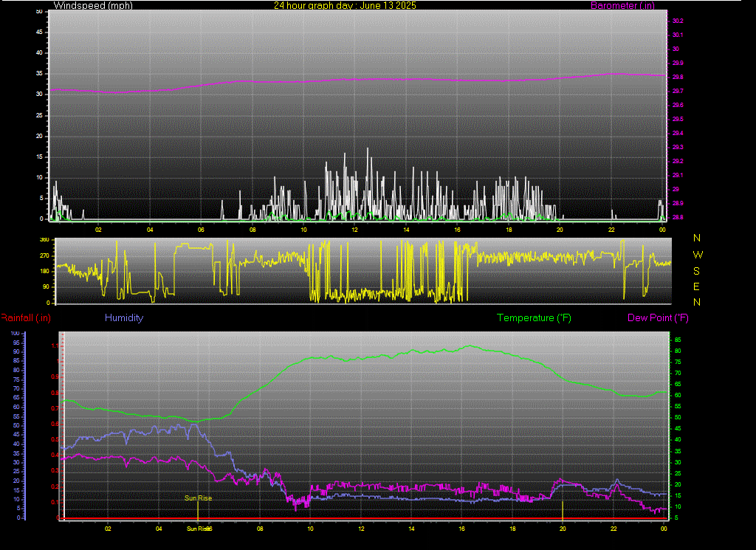This screenshot has height=550, width=756.
Task: Select the 16 hour label under temperature chart
Action: [462, 529]
